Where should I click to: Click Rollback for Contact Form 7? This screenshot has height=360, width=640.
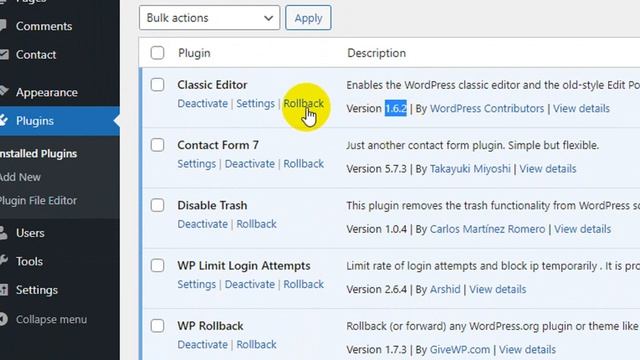click(304, 164)
